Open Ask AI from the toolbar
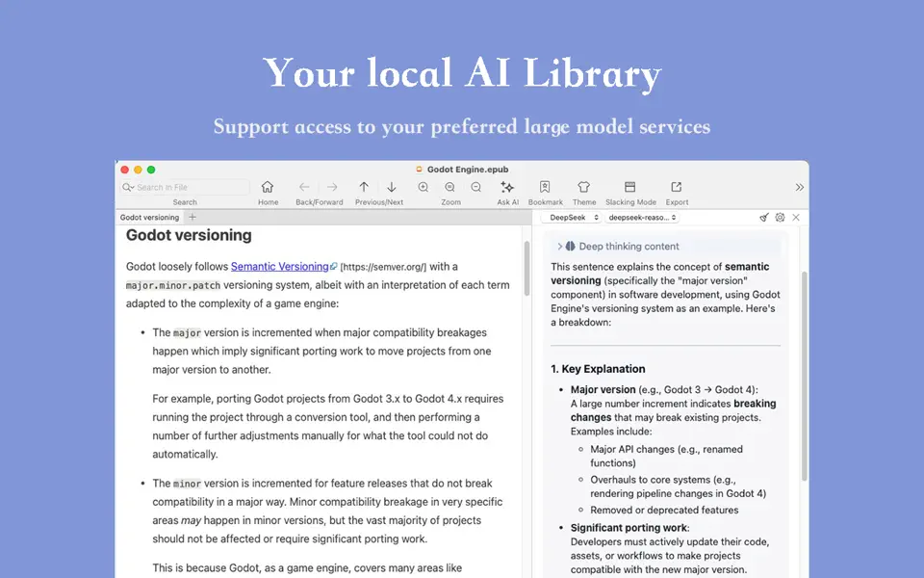Screen dimensions: 924x578 point(507,187)
